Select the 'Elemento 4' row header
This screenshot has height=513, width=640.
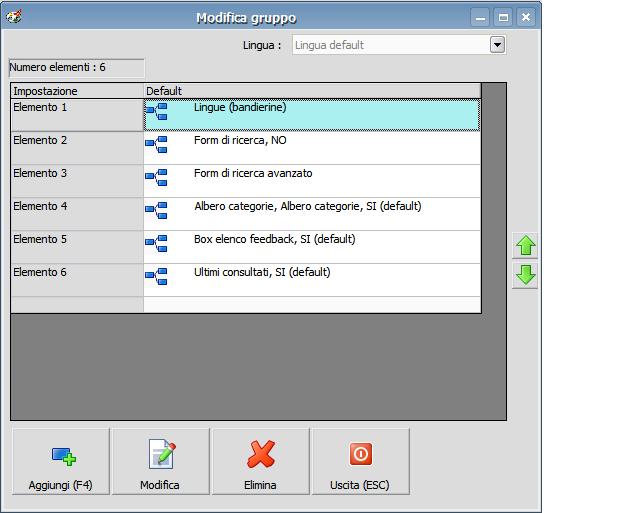(x=77, y=214)
